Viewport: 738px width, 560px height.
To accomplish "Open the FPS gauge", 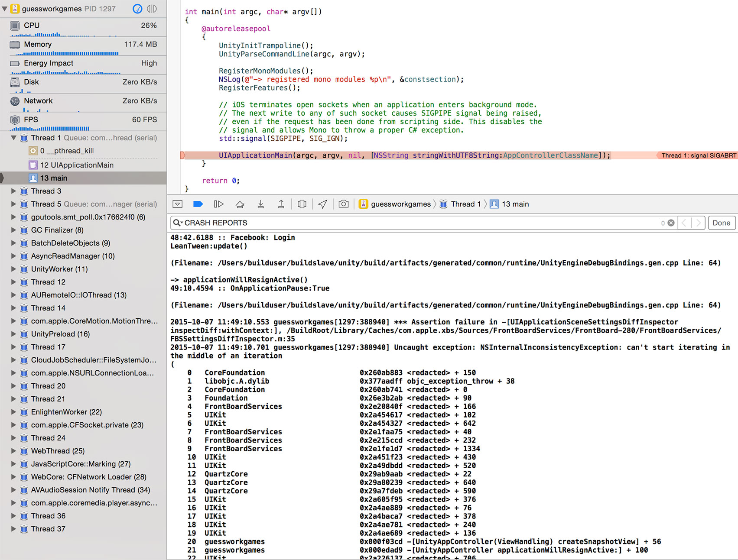I will (83, 122).
